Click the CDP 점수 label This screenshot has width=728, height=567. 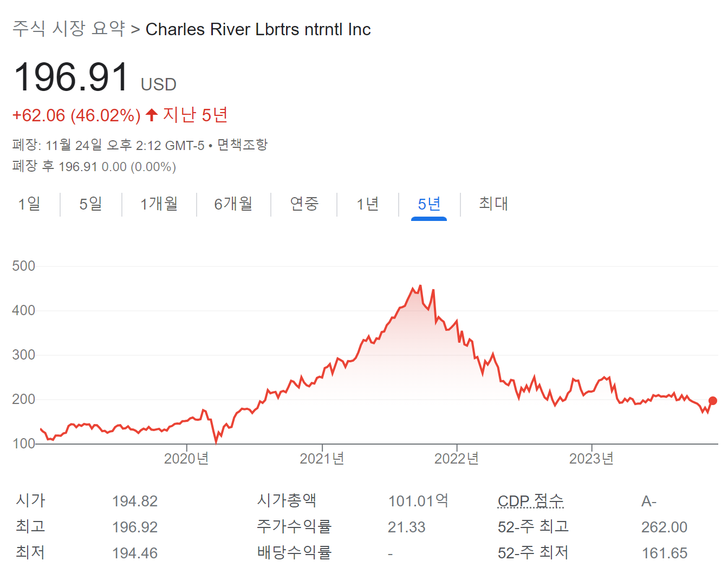(530, 501)
